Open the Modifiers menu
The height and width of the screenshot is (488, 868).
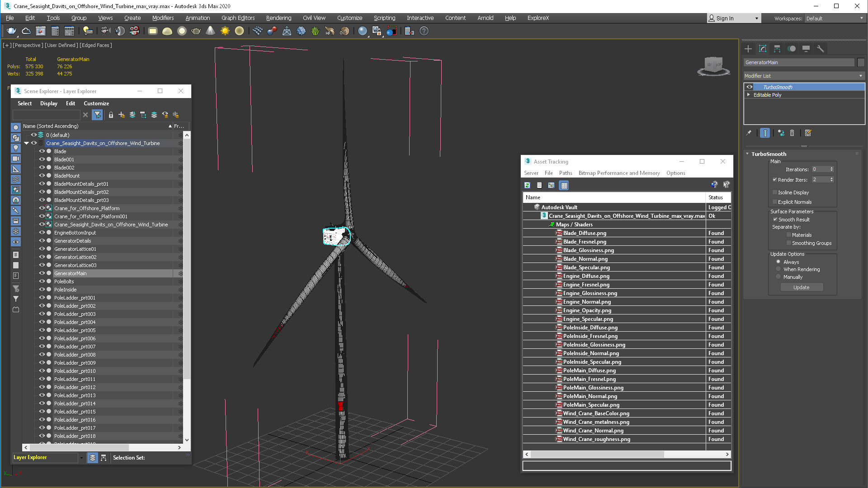point(163,18)
